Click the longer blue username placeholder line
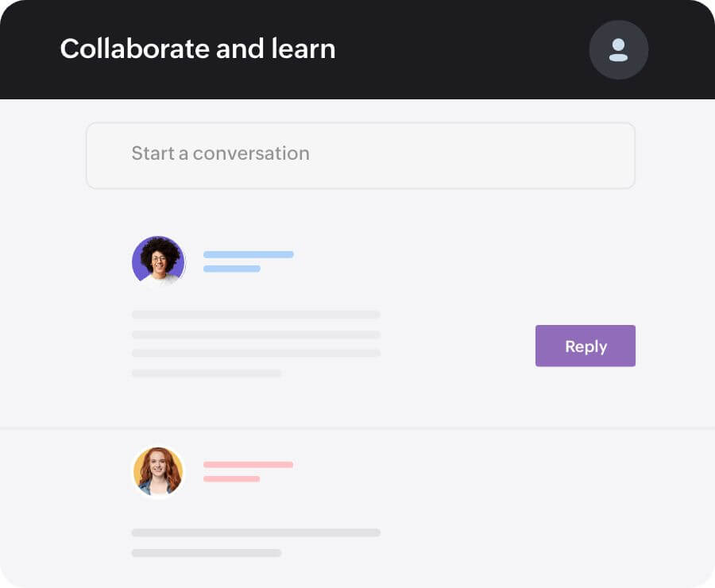This screenshot has width=715, height=588. [248, 254]
